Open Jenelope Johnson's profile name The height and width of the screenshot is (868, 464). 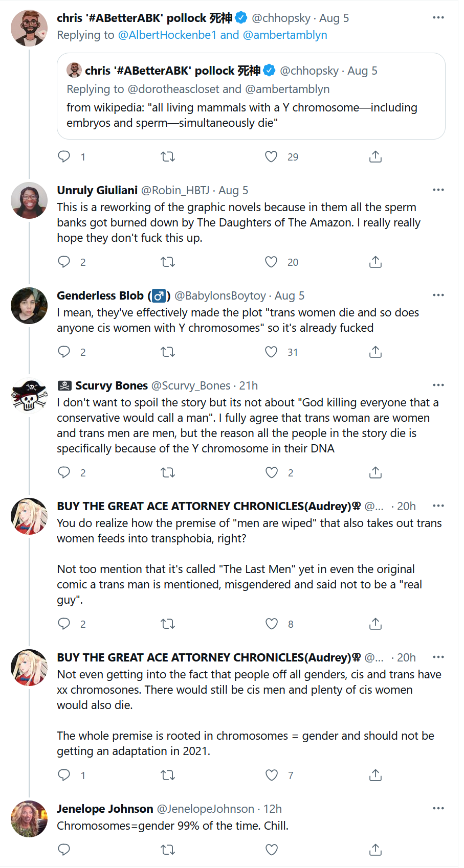click(x=105, y=809)
